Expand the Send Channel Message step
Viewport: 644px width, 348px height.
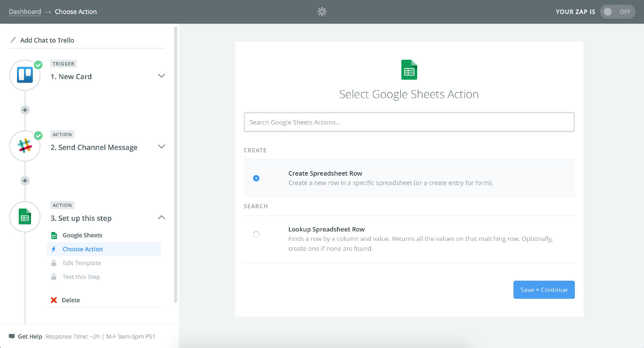coord(162,147)
